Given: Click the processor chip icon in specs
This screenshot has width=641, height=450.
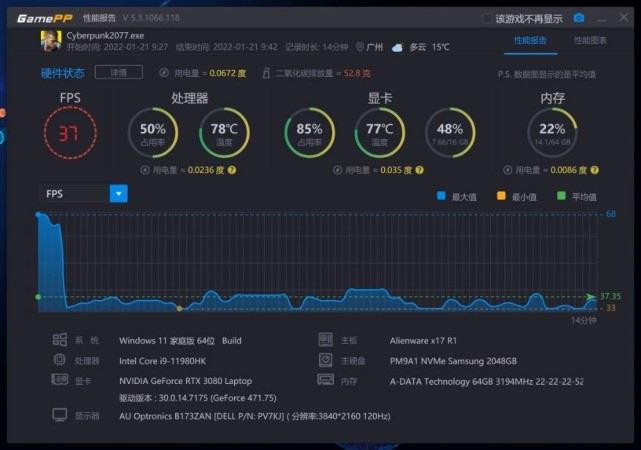Looking at the screenshot, I should [60, 360].
